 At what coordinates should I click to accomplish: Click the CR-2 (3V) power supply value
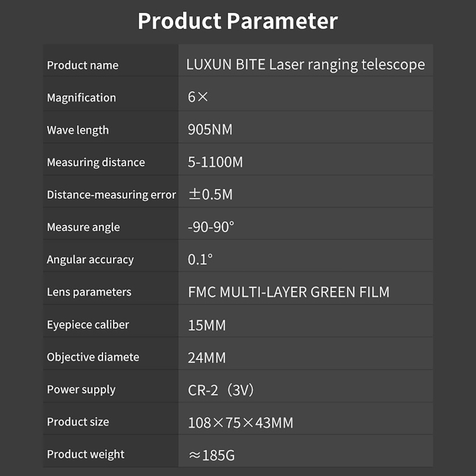[220, 390]
